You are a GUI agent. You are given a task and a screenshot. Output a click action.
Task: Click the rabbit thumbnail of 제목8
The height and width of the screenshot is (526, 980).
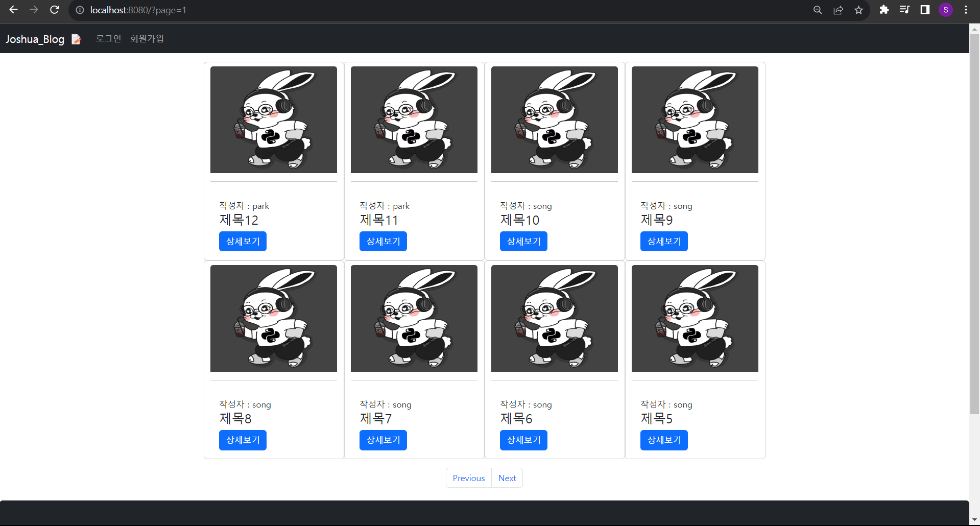pyautogui.click(x=274, y=318)
